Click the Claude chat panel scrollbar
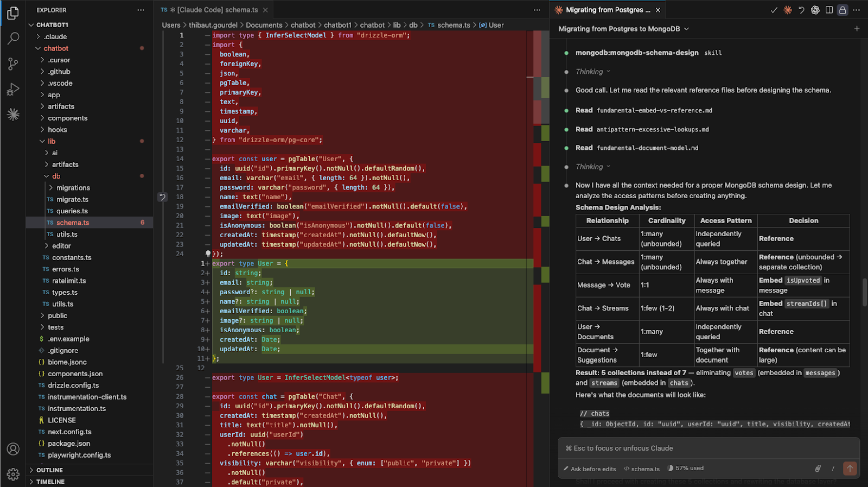 click(864, 292)
